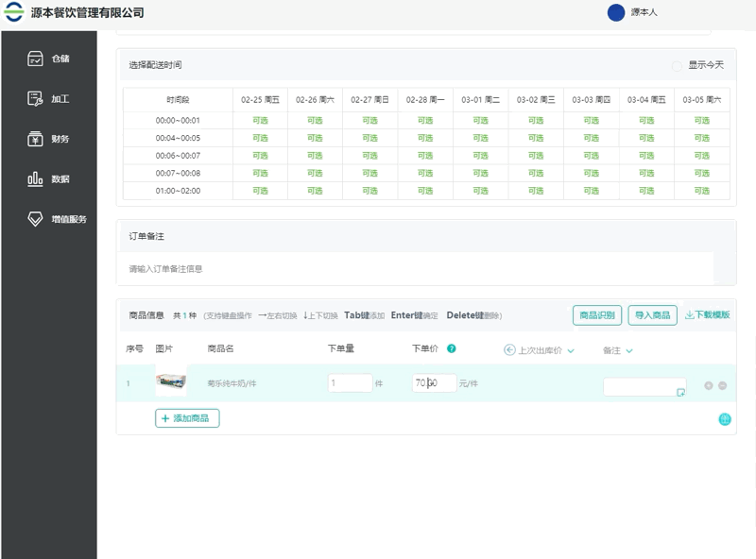
Task: Click the 商品识别 button
Action: click(x=596, y=315)
